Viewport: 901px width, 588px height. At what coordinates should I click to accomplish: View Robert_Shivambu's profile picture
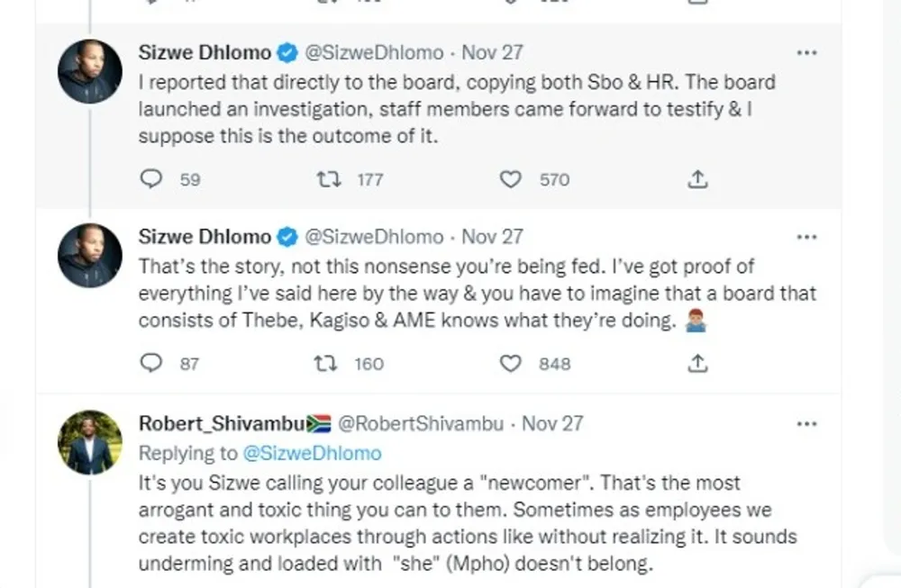point(90,441)
